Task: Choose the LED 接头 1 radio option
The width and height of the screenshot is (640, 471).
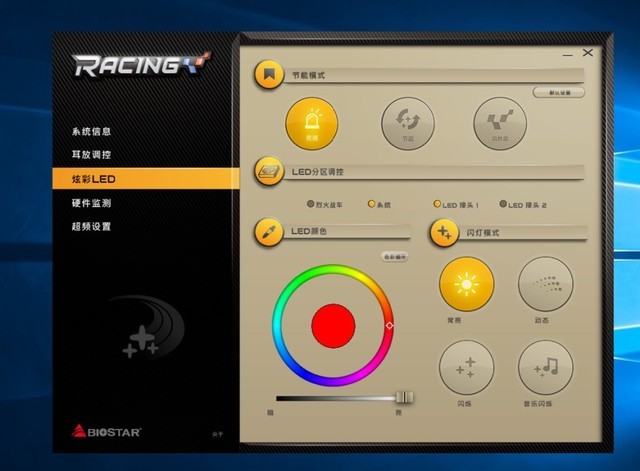Action: [x=437, y=204]
